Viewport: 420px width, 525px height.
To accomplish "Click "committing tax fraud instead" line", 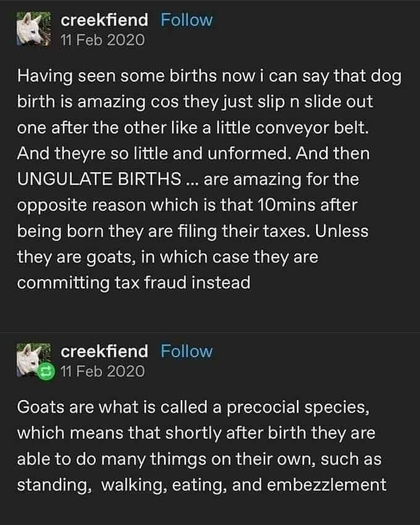I will point(133,282).
